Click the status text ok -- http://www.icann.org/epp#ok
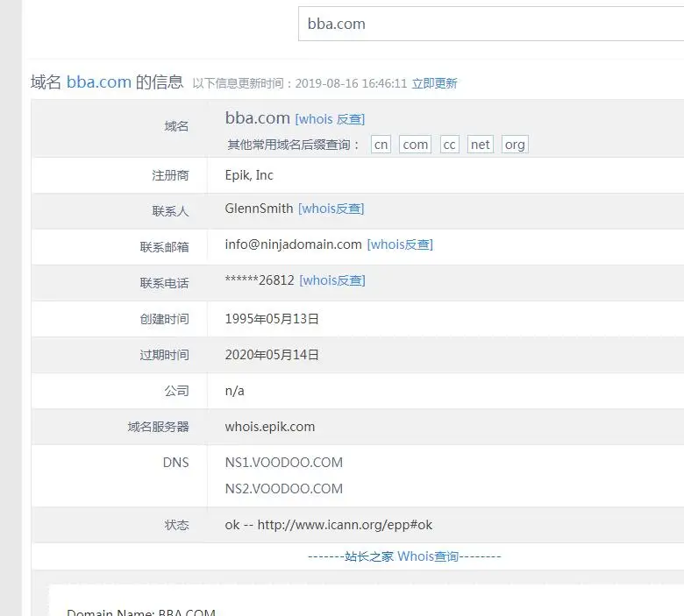Screen dimensions: 684x616 pos(329,525)
